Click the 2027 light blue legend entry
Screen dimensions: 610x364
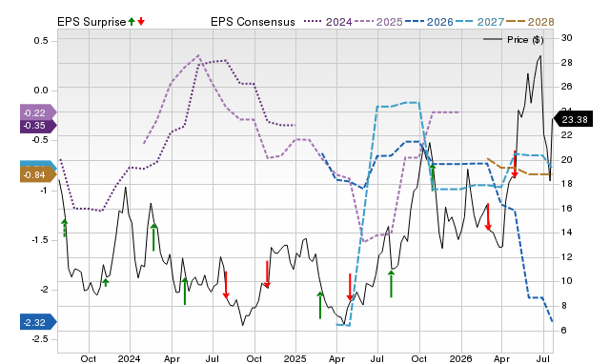pyautogui.click(x=479, y=22)
